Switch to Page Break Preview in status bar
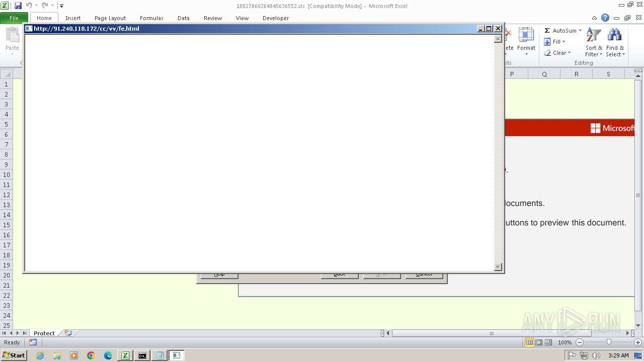 [548, 342]
